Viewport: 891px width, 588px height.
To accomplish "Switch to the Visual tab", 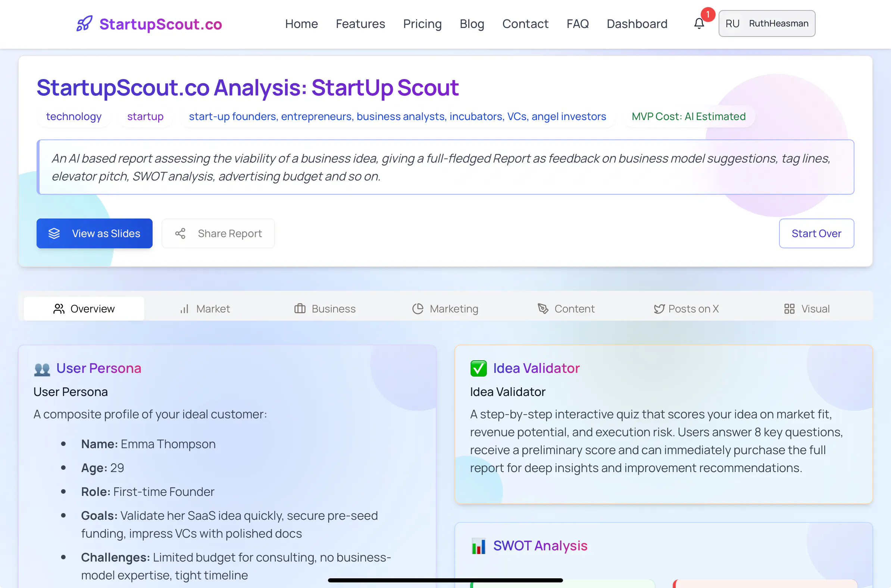I will (807, 309).
